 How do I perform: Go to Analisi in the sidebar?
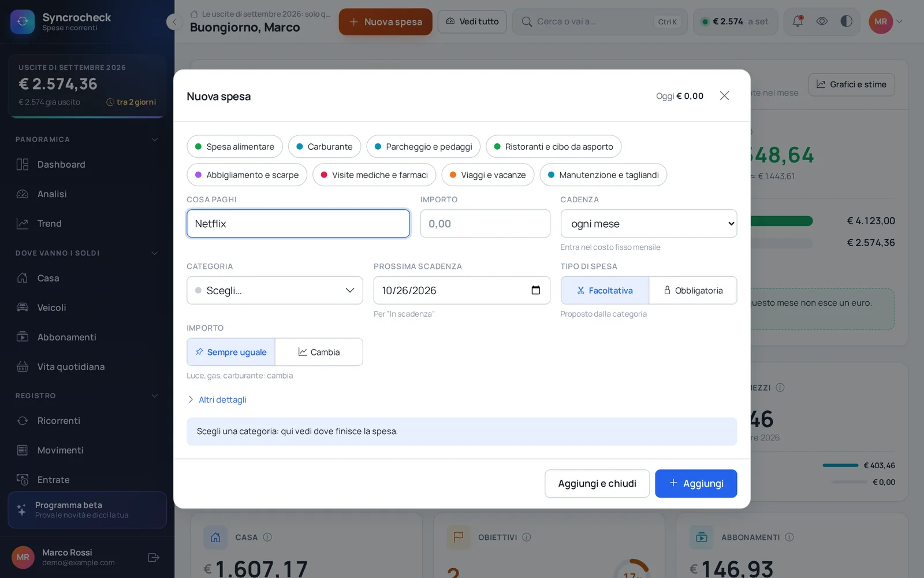[87, 194]
